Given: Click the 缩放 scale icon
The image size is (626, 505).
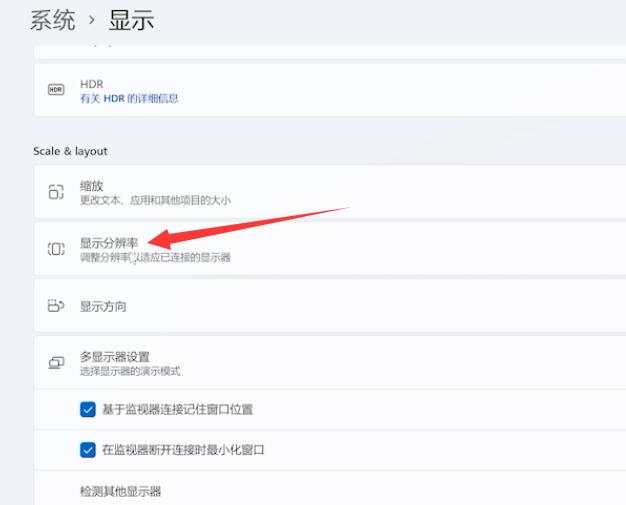Looking at the screenshot, I should [56, 192].
